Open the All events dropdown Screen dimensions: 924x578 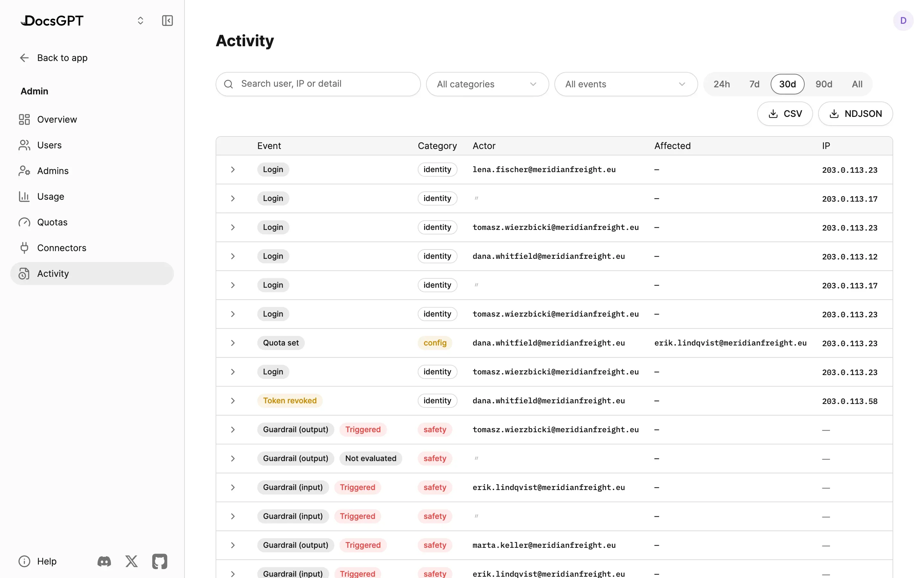pos(626,84)
